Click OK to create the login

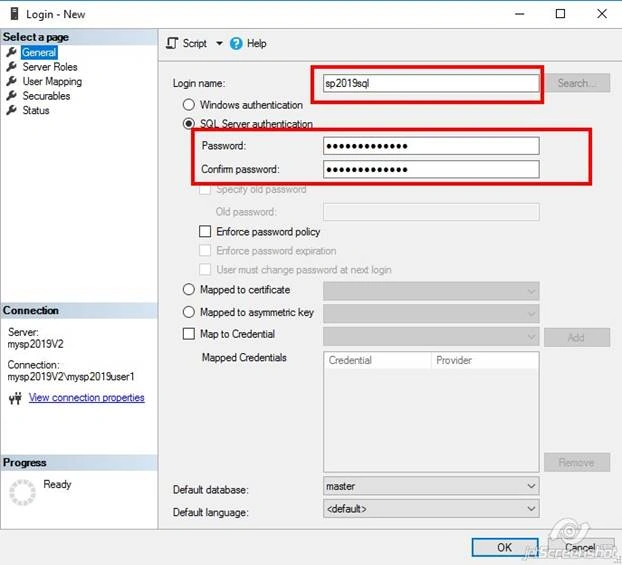click(x=505, y=548)
